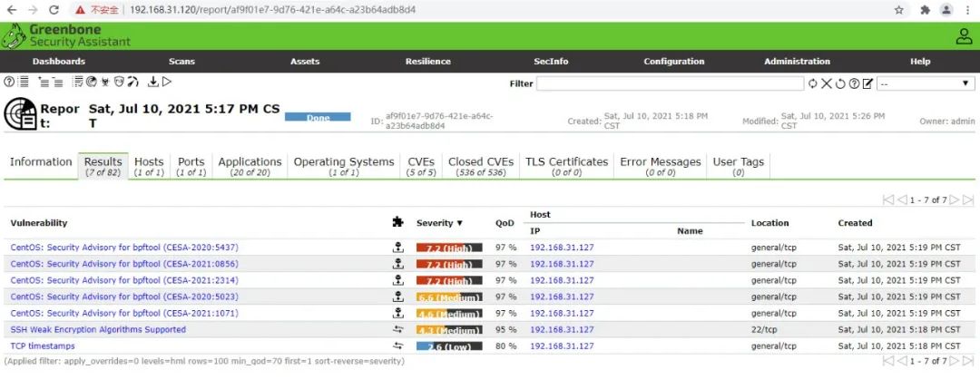This screenshot has height=389, width=980.
Task: Switch to the Hosts tab
Action: [x=150, y=166]
